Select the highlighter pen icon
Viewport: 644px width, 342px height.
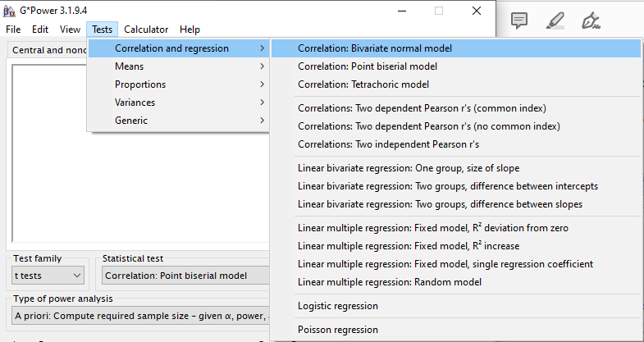[x=555, y=21]
